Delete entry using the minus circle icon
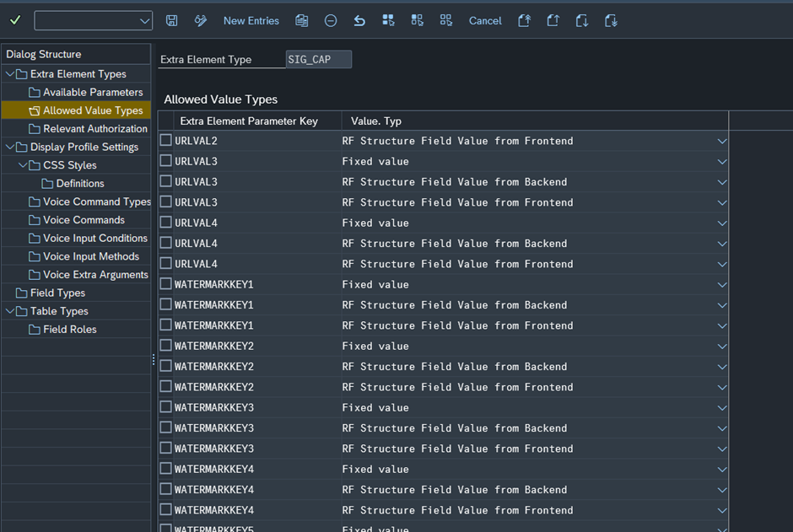The image size is (793, 532). pos(331,20)
